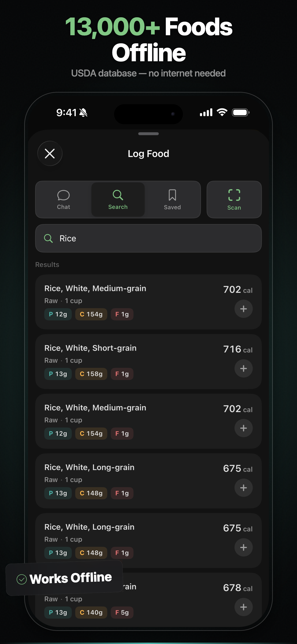
Task: Close the Log Food sheet
Action: point(50,153)
